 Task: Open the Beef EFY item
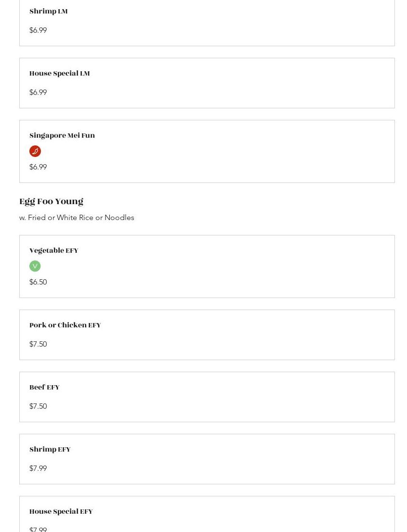(44, 388)
